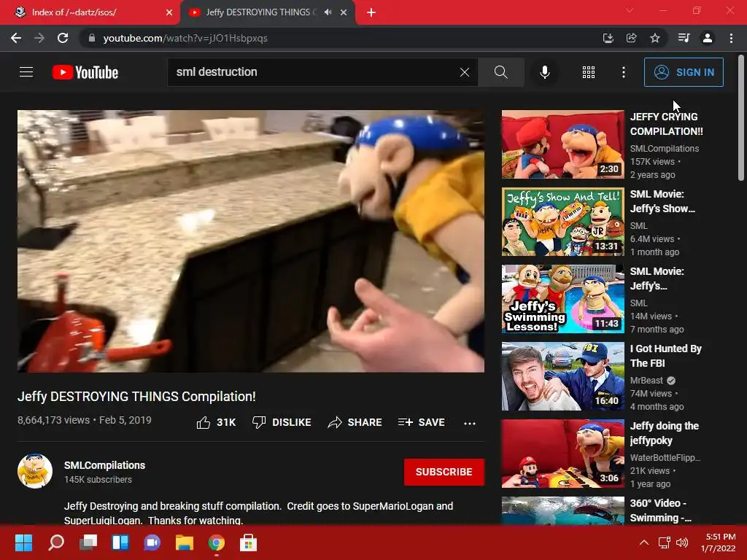747x560 pixels.
Task: Click the JEFFY CRYING COMPILATION thumbnail
Action: 562,144
